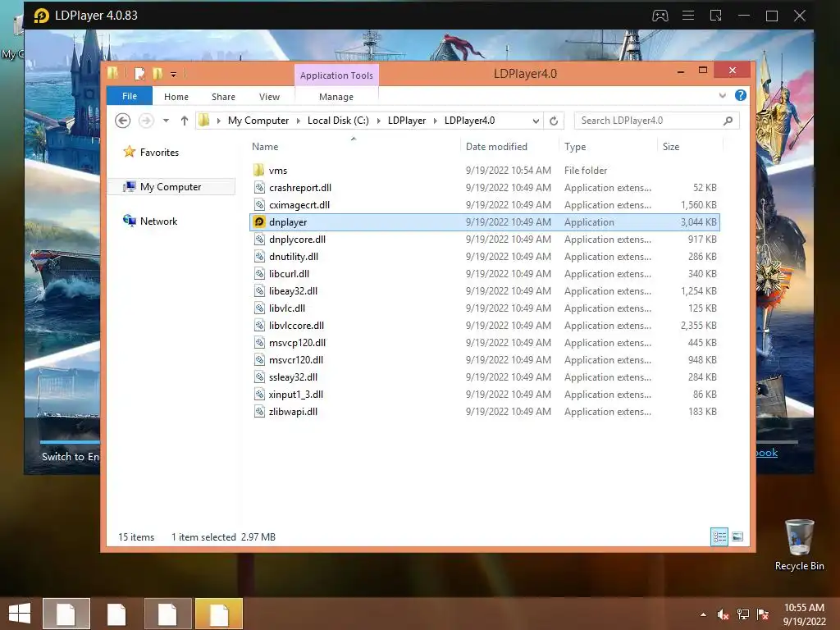
Task: Expand the arrow after the LDPlayer breadcrumb
Action: tap(436, 121)
